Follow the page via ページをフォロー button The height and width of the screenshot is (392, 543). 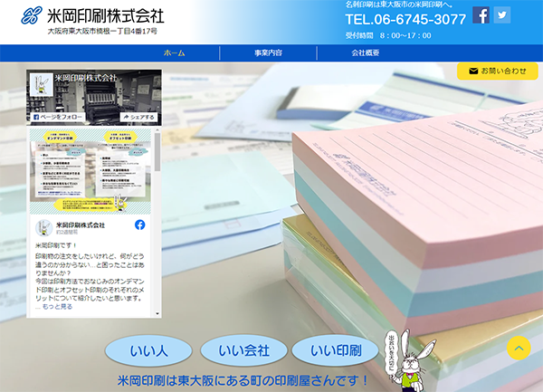58,117
